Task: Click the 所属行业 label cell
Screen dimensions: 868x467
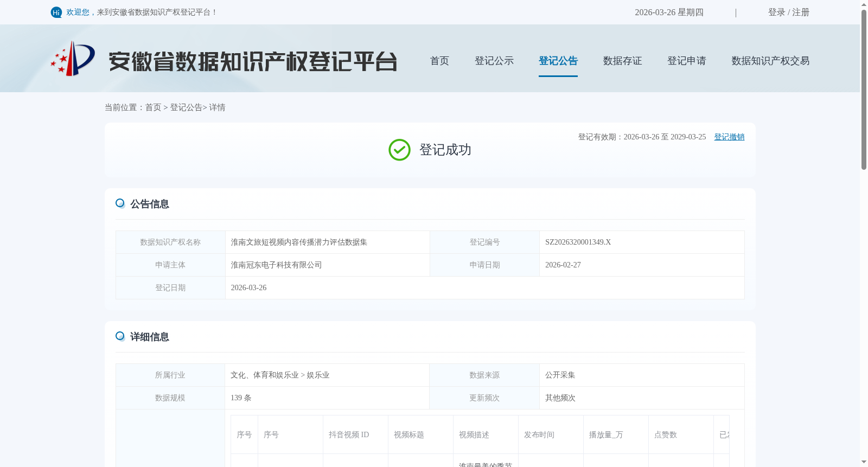Action: coord(170,375)
